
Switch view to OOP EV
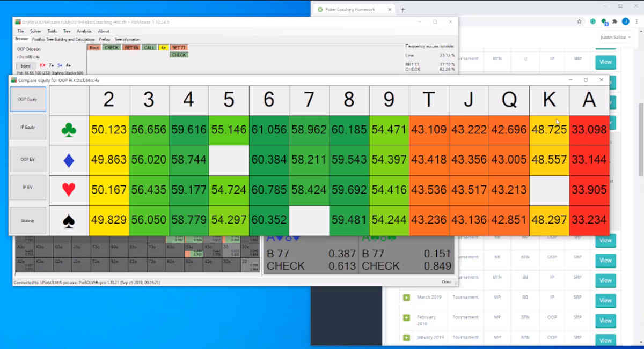click(x=27, y=160)
